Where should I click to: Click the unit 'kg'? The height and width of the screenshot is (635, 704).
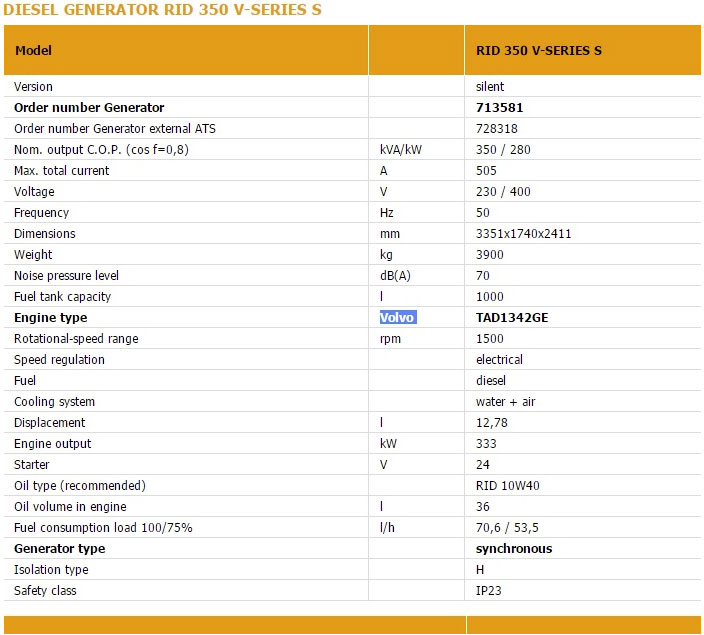[x=386, y=255]
